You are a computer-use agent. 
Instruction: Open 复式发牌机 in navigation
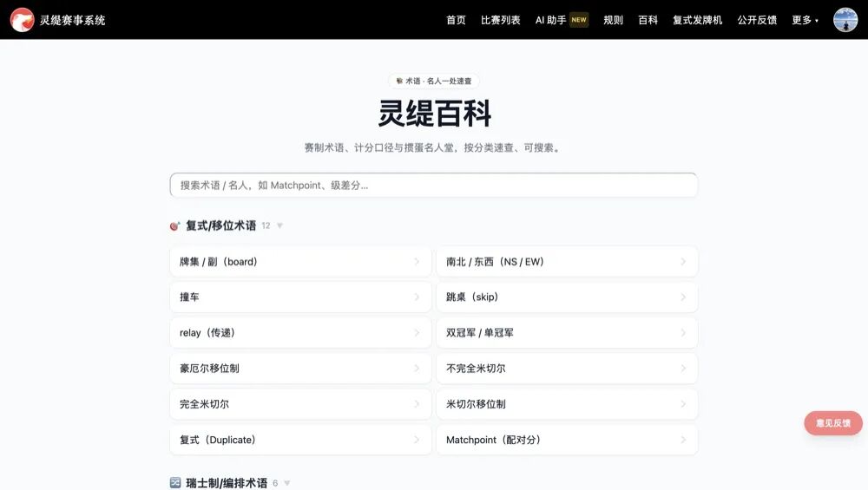pos(698,20)
